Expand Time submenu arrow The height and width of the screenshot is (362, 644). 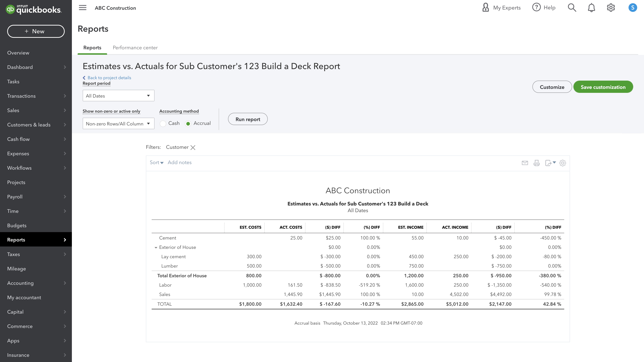coord(65,211)
